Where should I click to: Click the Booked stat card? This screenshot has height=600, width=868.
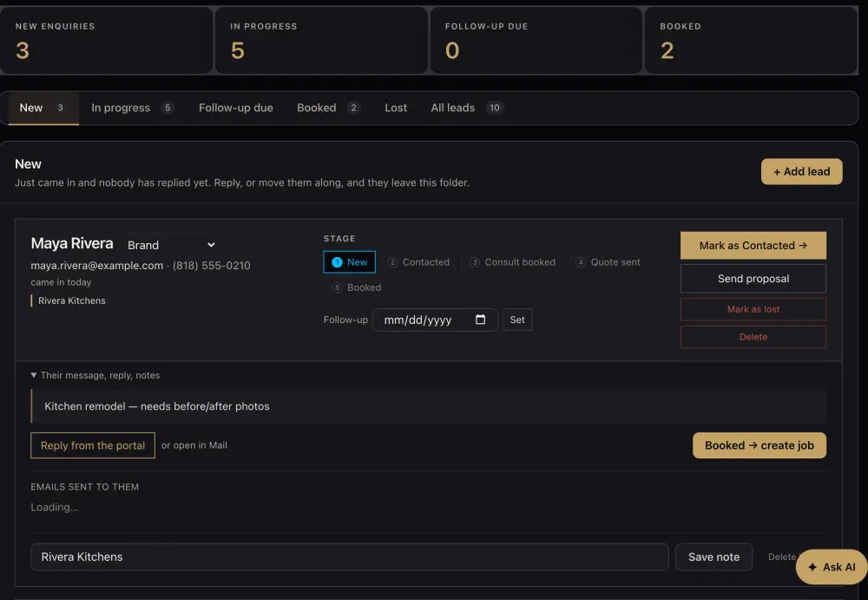pyautogui.click(x=751, y=40)
